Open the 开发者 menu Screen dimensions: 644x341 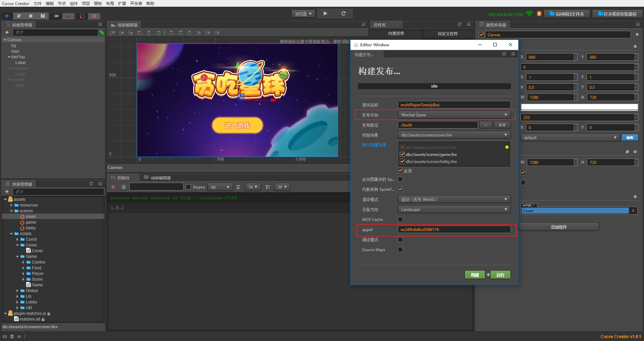pos(136,3)
